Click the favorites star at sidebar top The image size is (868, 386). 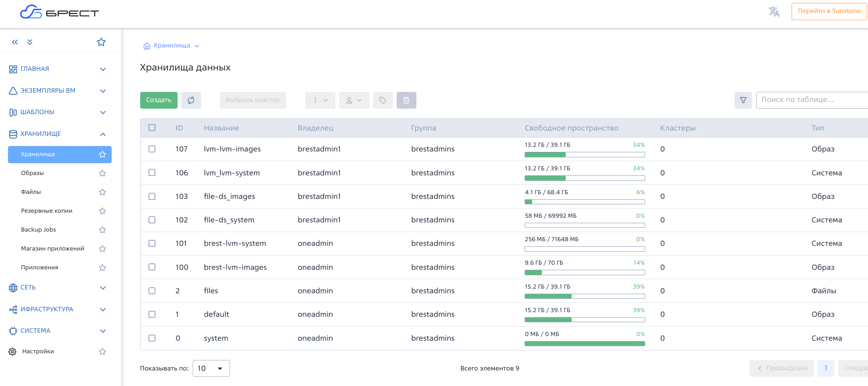click(x=101, y=42)
